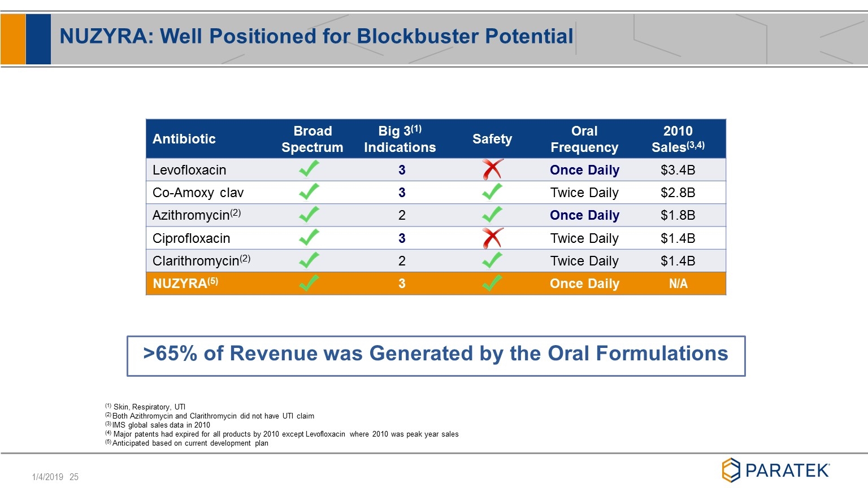Click footnote 2 about UTI claim

[210, 416]
